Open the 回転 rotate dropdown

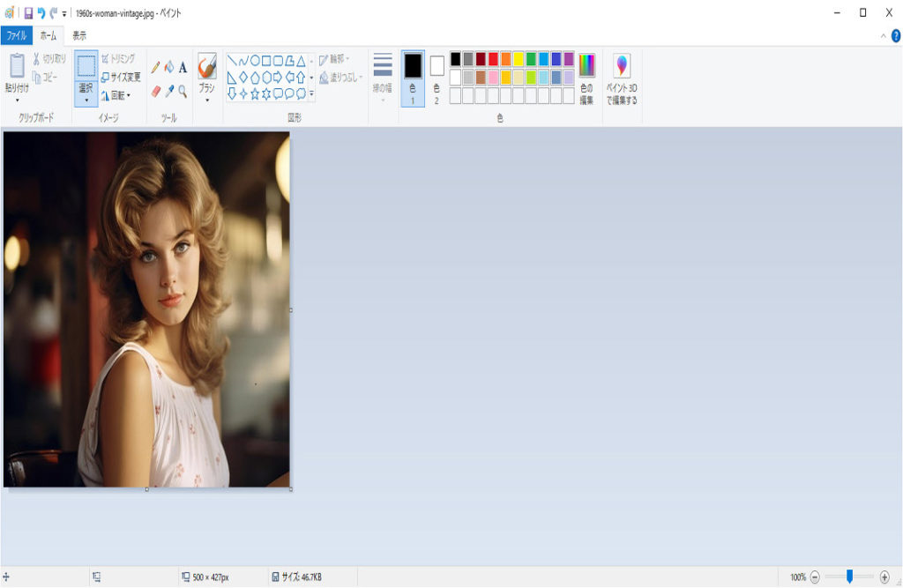coord(117,95)
